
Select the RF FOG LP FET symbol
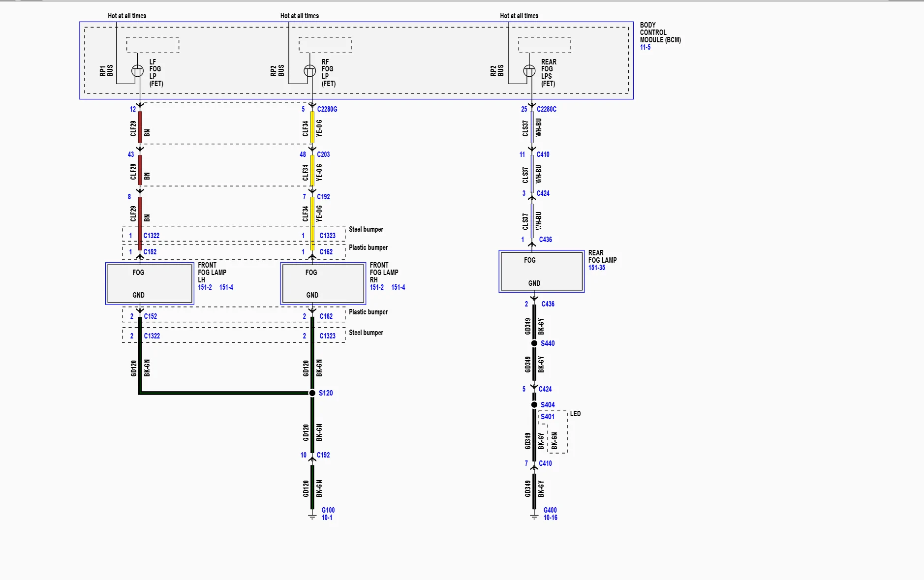point(310,71)
